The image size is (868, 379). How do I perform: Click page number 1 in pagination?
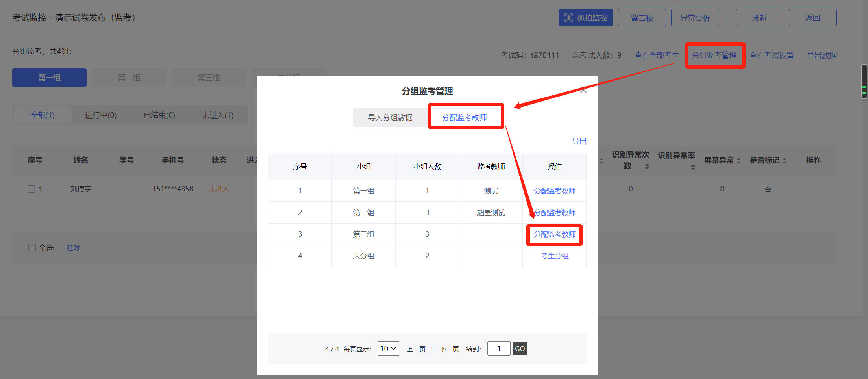(x=433, y=349)
